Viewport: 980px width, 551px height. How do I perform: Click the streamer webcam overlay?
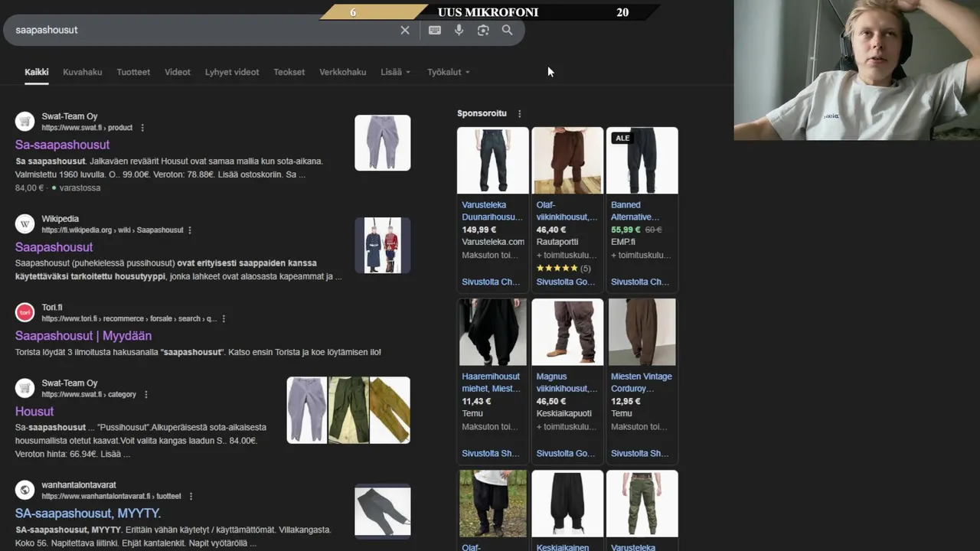click(857, 70)
